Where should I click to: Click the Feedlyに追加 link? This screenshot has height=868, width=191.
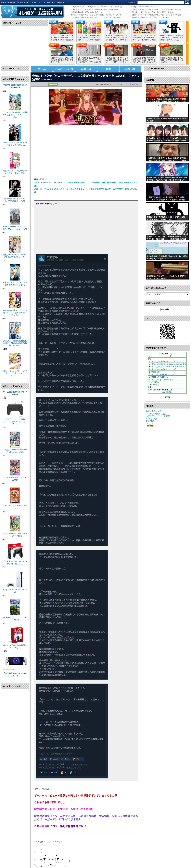152,419
